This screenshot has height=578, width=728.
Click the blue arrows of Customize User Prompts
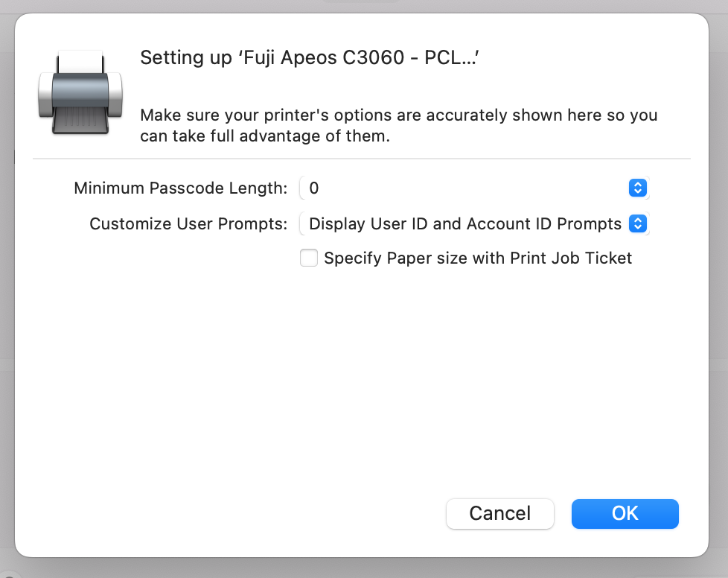click(x=637, y=223)
